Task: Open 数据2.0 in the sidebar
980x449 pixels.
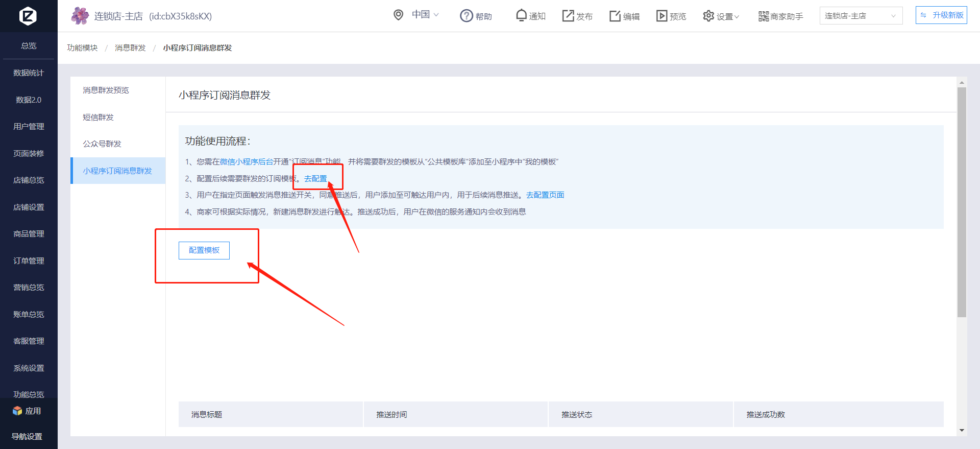Action: coord(29,100)
